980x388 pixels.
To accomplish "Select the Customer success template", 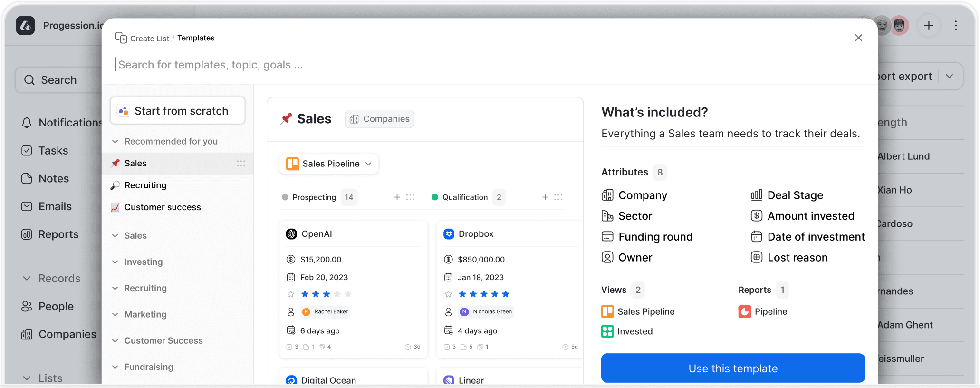I will click(x=178, y=207).
